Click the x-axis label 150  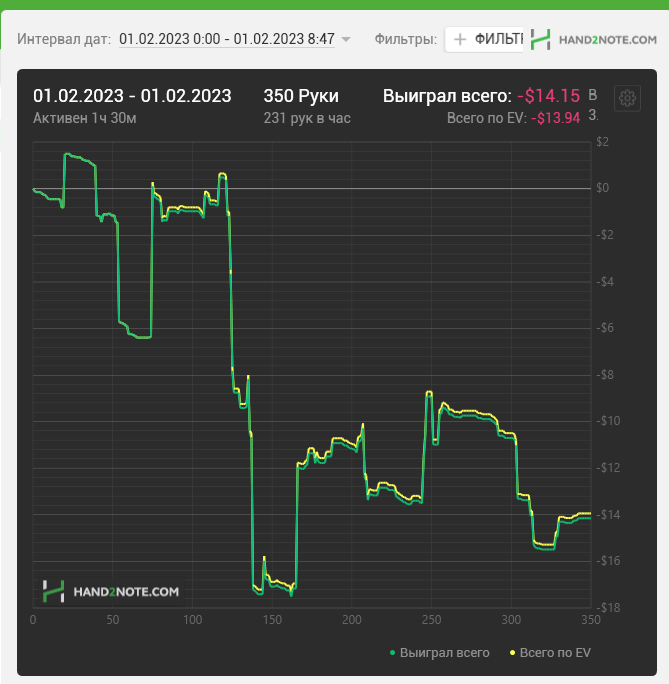(x=272, y=620)
